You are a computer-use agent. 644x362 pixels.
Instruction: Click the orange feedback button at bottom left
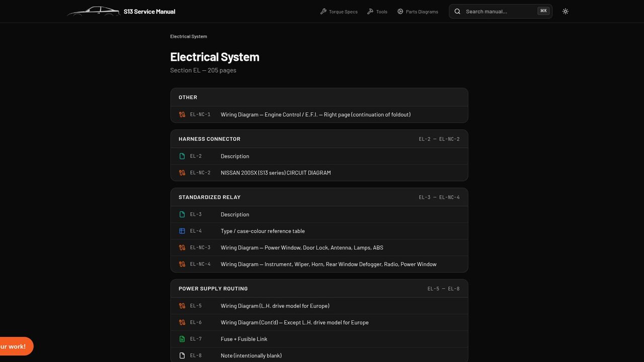tap(14, 346)
